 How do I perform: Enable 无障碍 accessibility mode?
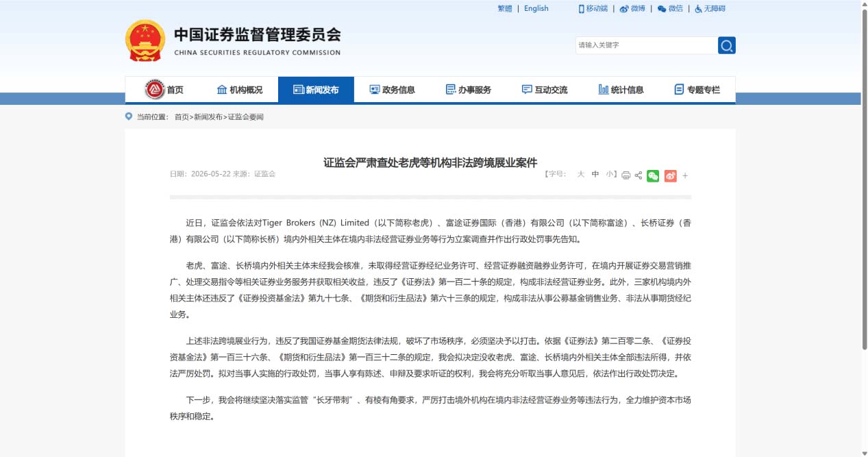coord(710,9)
